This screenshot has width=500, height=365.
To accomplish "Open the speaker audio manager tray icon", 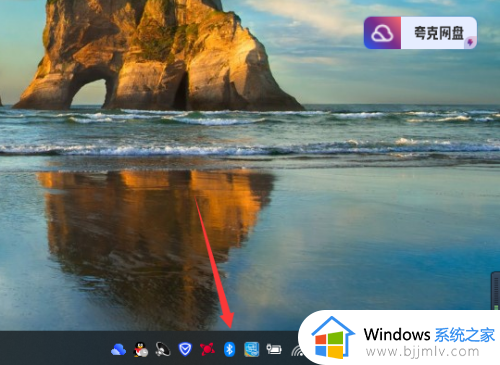I will 163,350.
